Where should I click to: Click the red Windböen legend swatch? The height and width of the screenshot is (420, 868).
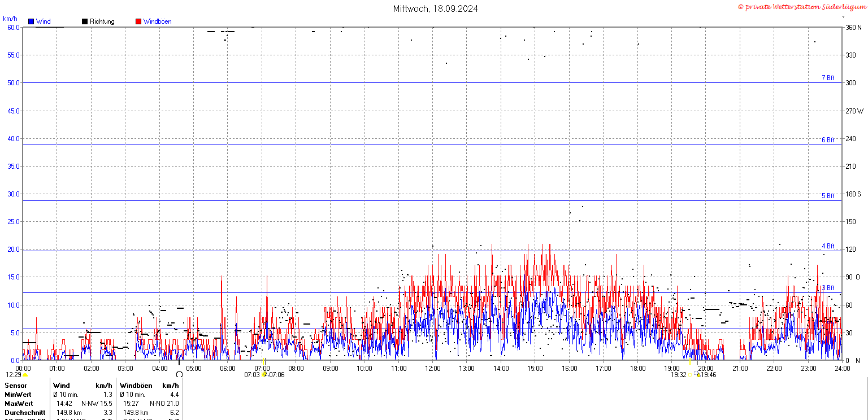pyautogui.click(x=138, y=21)
